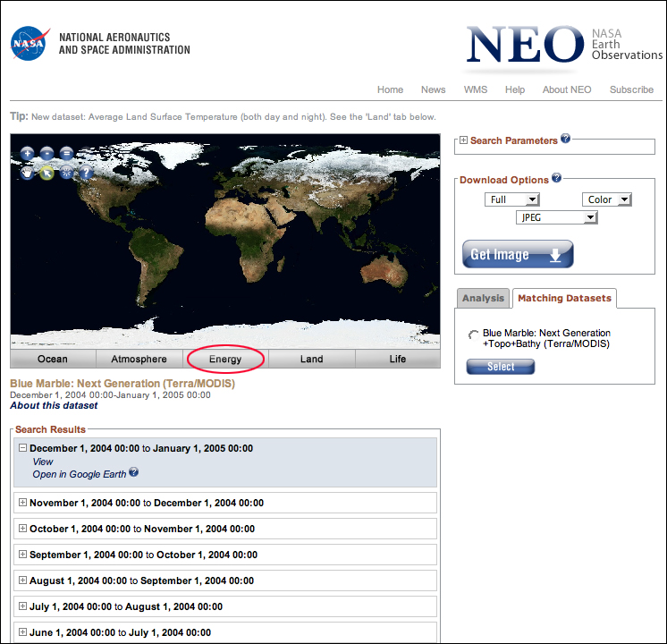Click the zoom out (-) map button
The image size is (667, 644).
[x=46, y=154]
